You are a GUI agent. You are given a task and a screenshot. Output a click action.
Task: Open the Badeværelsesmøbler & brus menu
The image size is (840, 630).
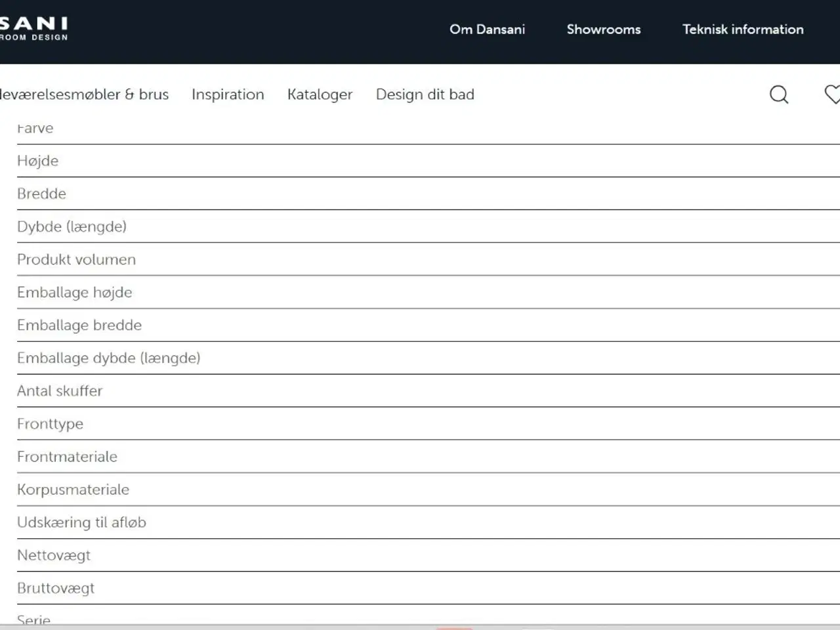(84, 94)
